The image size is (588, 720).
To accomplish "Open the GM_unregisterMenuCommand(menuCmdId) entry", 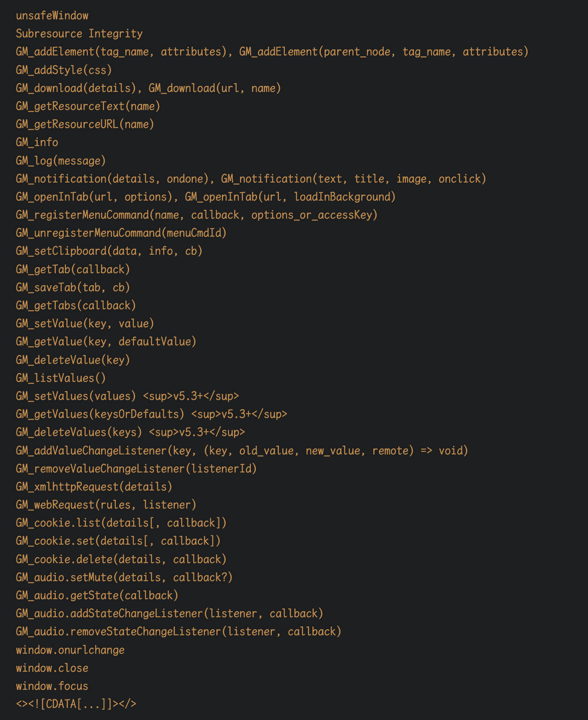I will [121, 233].
